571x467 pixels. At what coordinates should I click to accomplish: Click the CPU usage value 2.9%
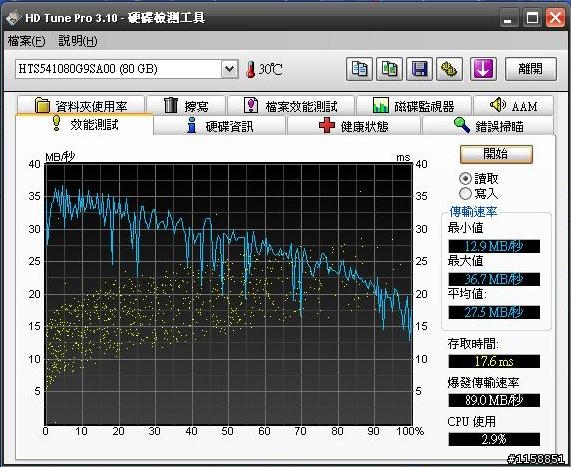coord(494,439)
